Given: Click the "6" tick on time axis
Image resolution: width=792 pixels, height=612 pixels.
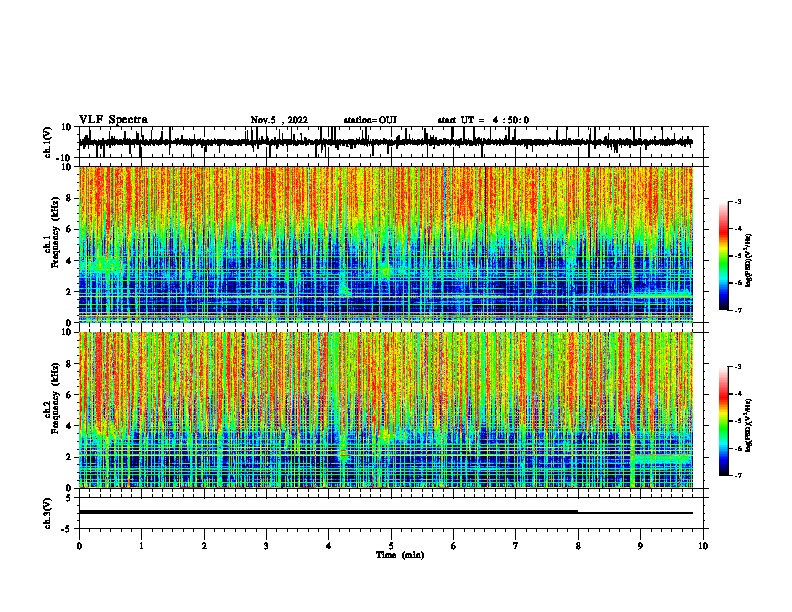Looking at the screenshot, I should [x=454, y=546].
